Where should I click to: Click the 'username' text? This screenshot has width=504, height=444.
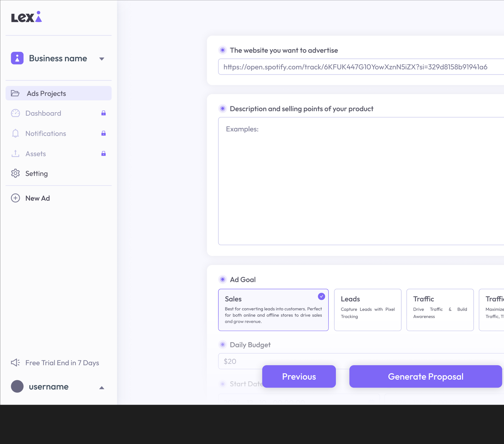pos(49,387)
